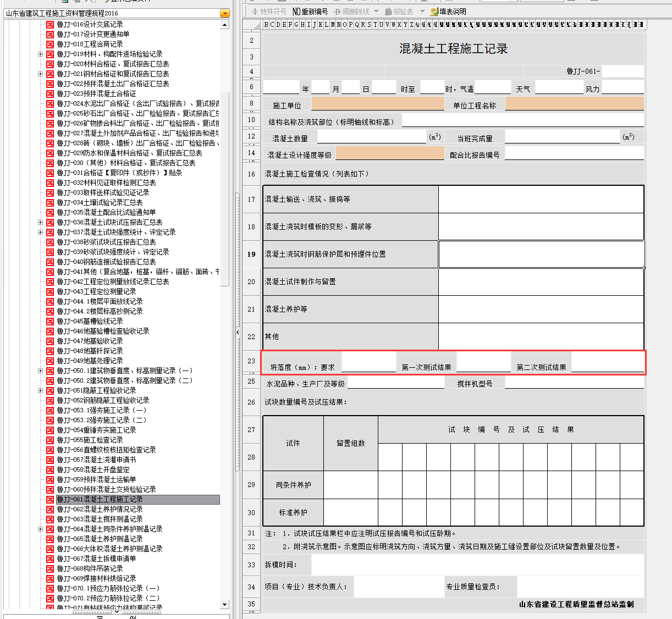Click the icon of 鲁JJ-067混凝土拆模申请单

click(50, 559)
